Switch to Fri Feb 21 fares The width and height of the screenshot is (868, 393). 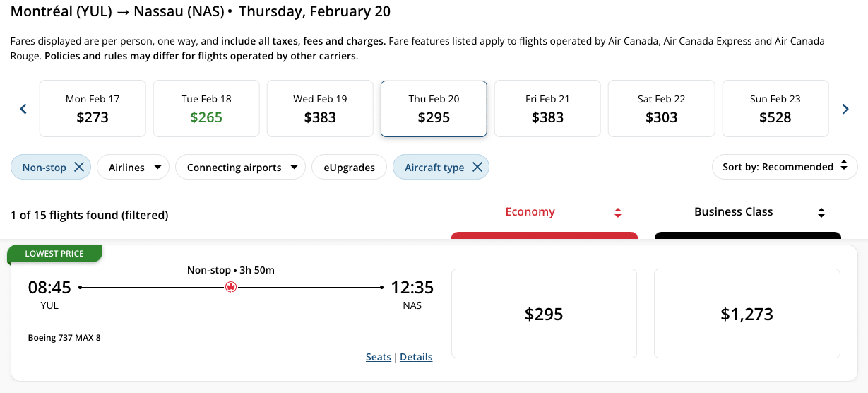(x=547, y=108)
